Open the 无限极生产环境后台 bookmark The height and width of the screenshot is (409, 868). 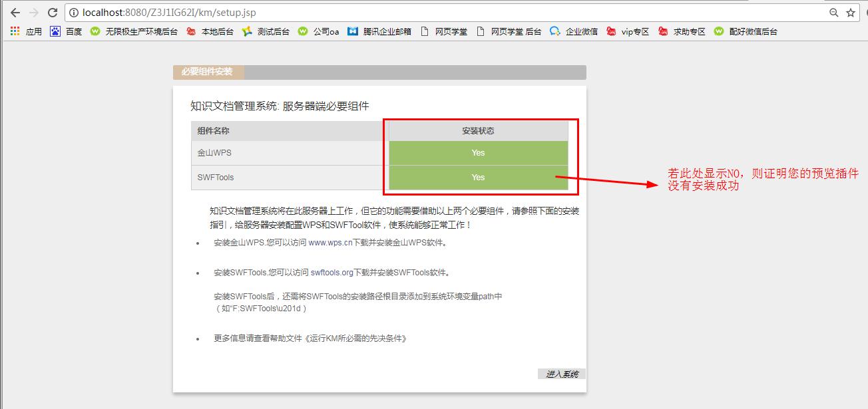point(134,31)
